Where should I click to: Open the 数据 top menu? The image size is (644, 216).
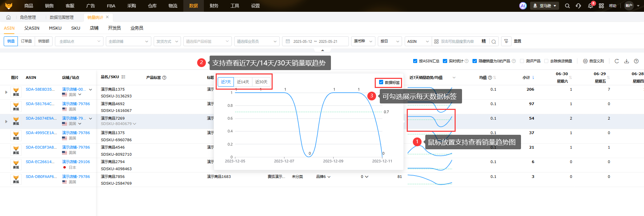click(193, 6)
